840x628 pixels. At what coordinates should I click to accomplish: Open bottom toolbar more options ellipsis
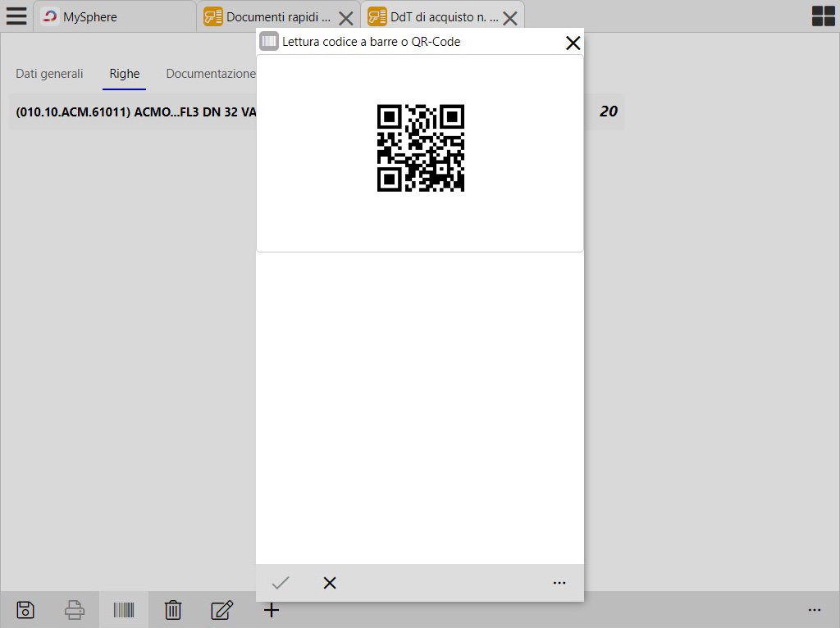pos(815,610)
